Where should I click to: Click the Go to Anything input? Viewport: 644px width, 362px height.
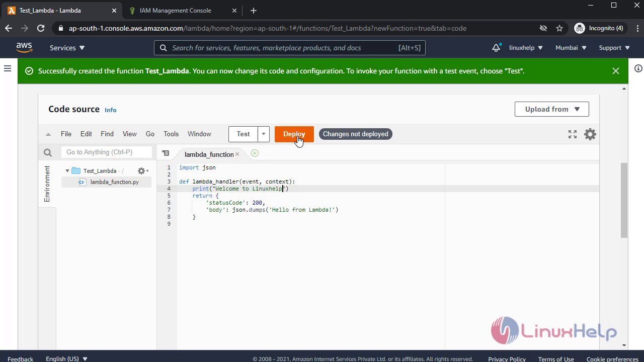click(106, 152)
